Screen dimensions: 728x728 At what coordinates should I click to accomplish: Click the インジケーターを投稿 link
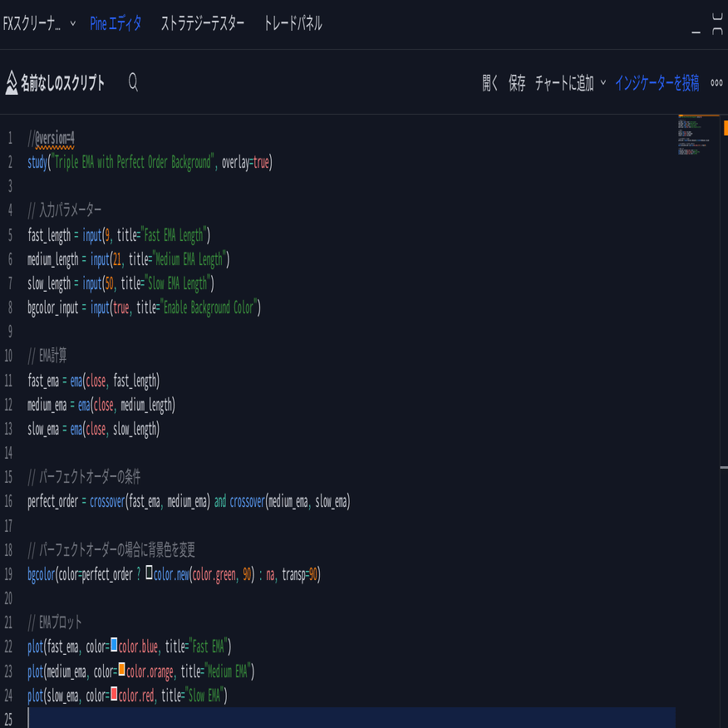tap(658, 84)
